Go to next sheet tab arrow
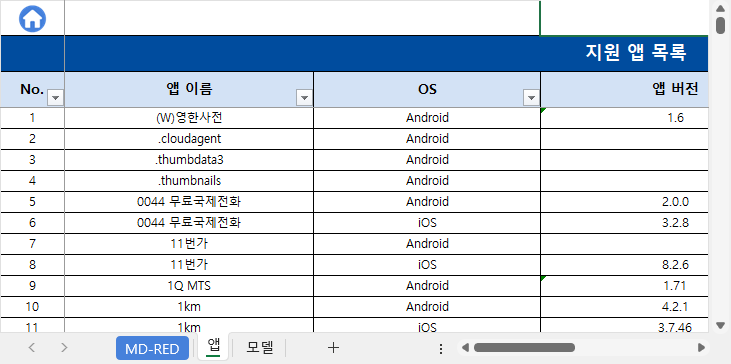Screen dimensions: 731x364 click(x=64, y=347)
